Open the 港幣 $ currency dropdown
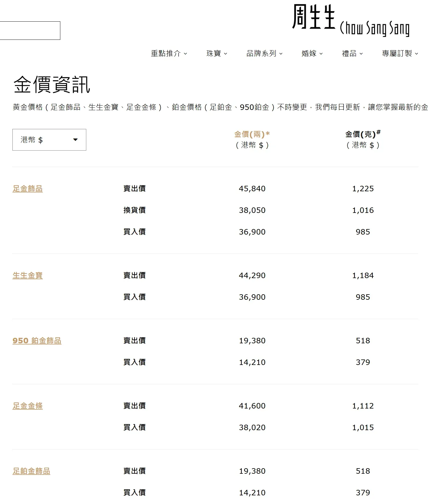The height and width of the screenshot is (504, 428). click(x=49, y=140)
